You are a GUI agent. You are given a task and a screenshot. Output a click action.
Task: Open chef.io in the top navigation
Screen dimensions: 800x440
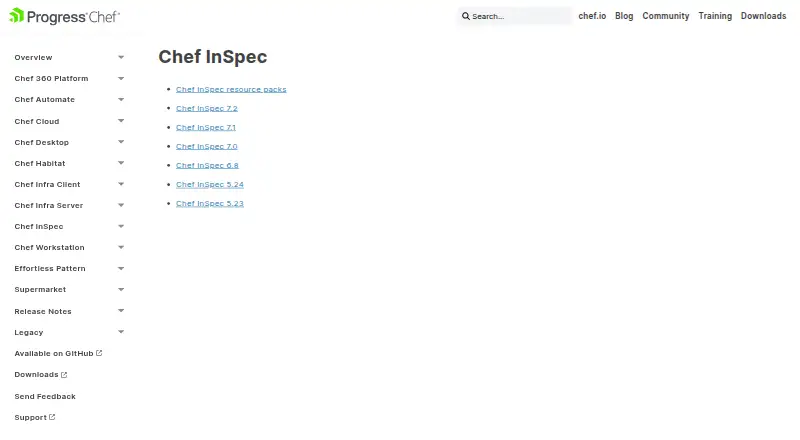[x=592, y=16]
